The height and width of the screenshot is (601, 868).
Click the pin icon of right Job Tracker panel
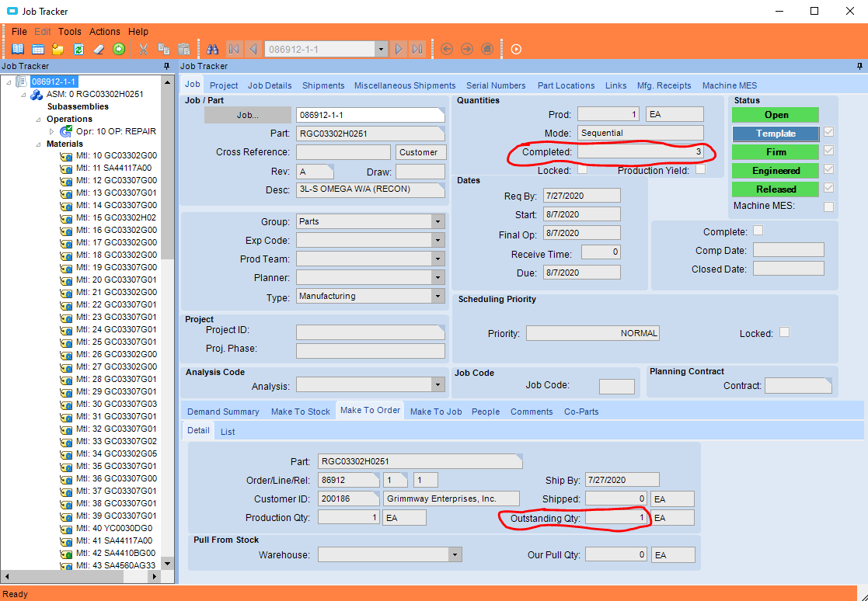[x=859, y=66]
